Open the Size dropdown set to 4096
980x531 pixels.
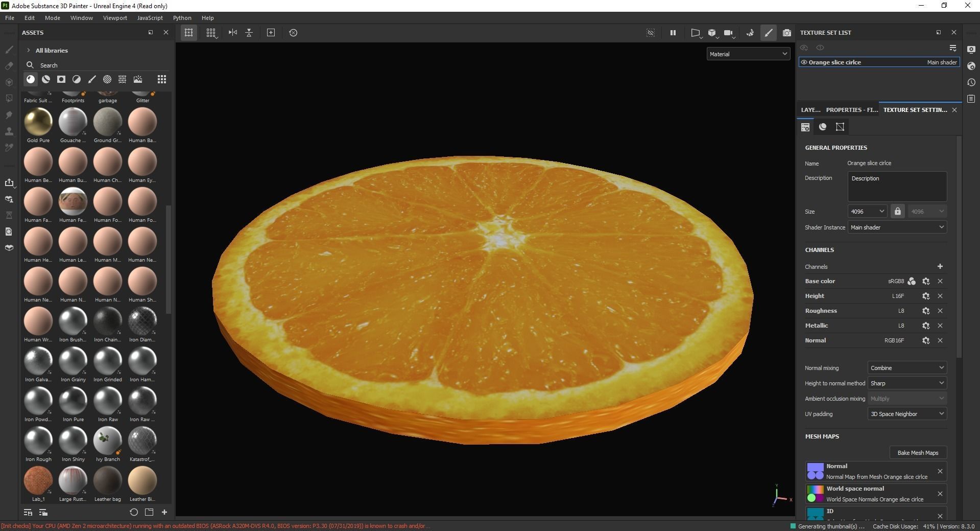pyautogui.click(x=867, y=211)
